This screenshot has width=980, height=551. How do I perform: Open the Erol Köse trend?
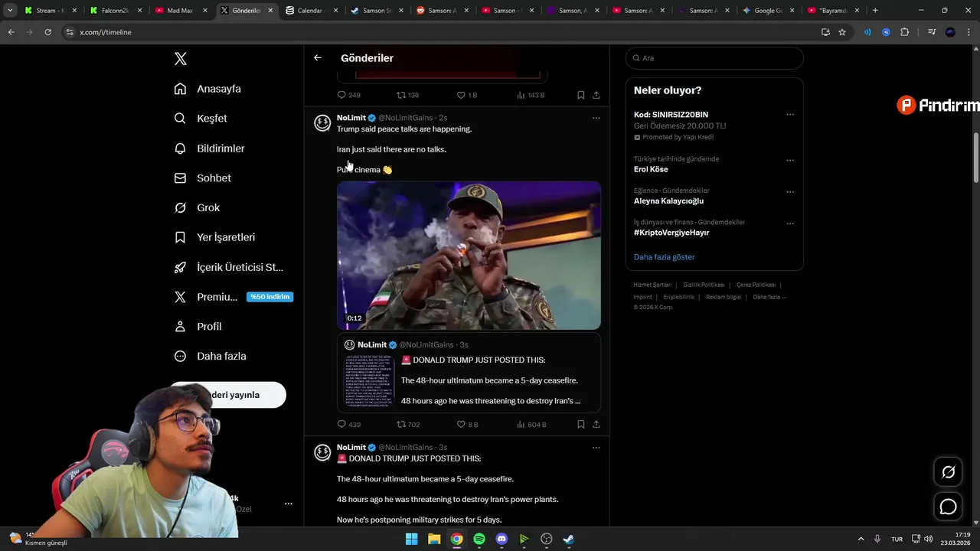coord(651,169)
